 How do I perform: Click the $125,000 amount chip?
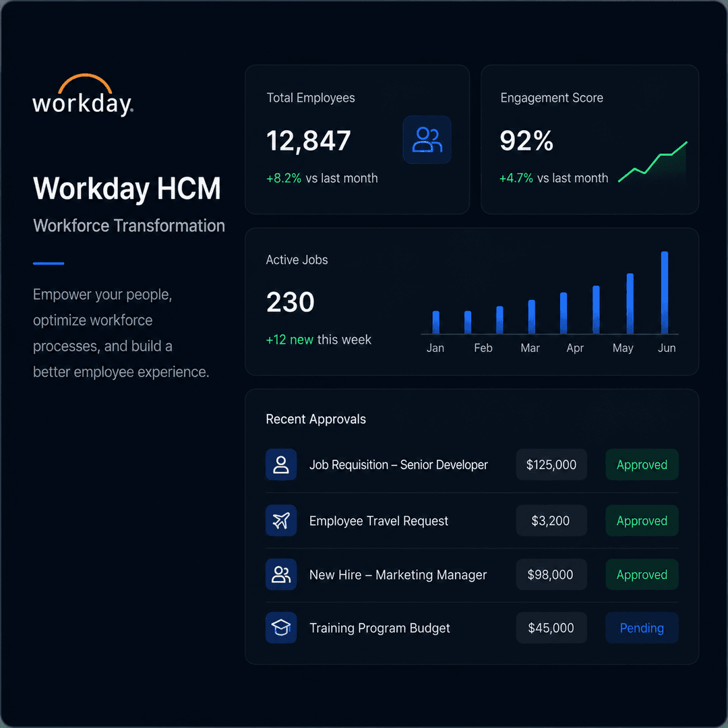pyautogui.click(x=551, y=464)
